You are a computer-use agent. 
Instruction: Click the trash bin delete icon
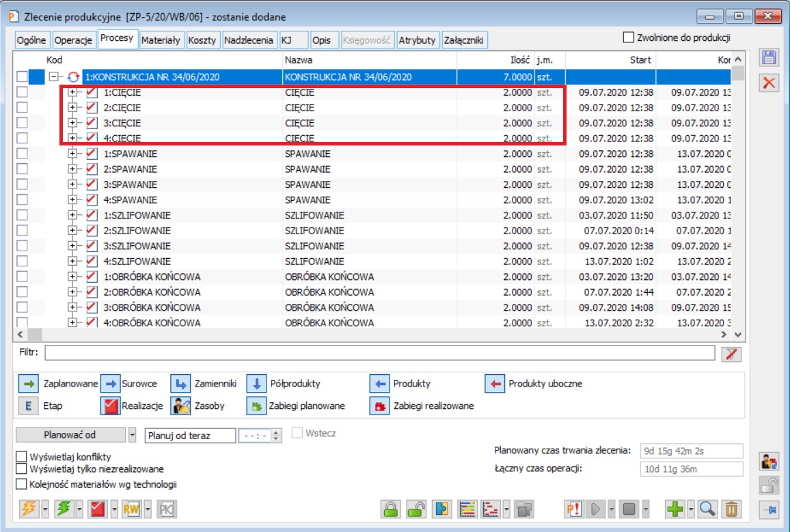click(731, 509)
